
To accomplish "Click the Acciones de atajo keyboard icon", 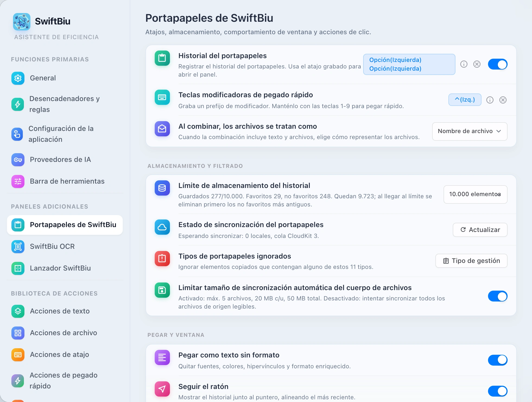I will (x=18, y=355).
